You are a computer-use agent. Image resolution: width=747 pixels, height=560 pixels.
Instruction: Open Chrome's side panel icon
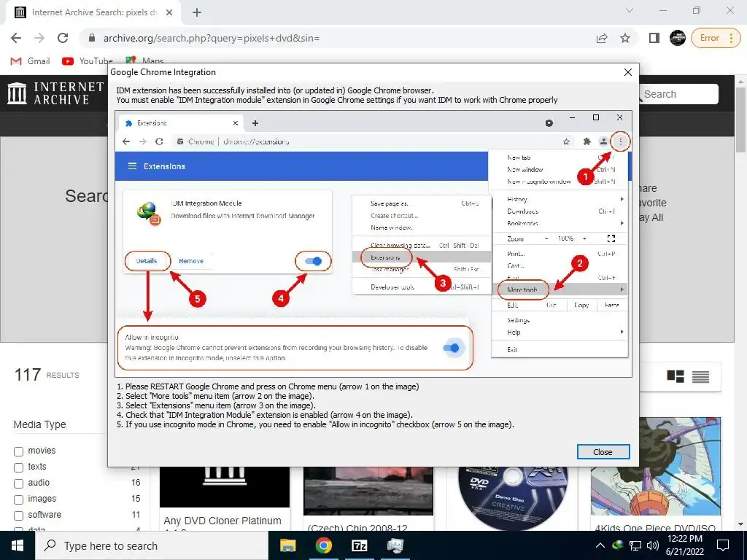click(654, 38)
